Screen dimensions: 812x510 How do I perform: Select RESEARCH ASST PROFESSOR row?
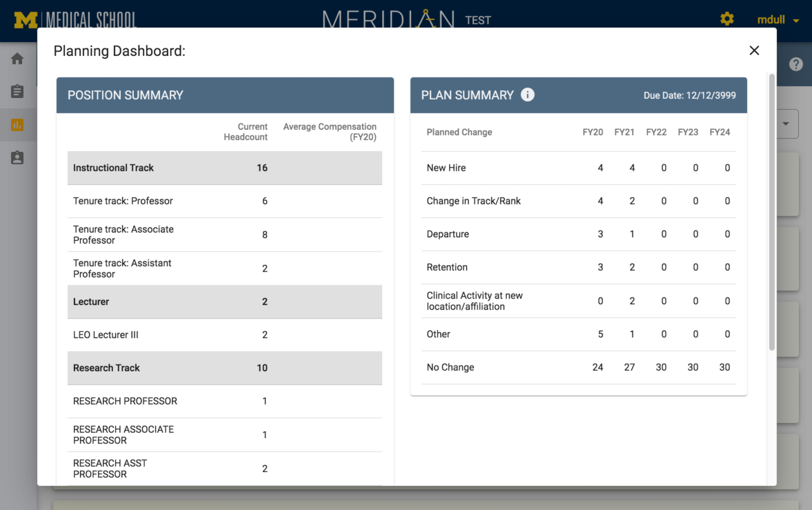tap(225, 469)
